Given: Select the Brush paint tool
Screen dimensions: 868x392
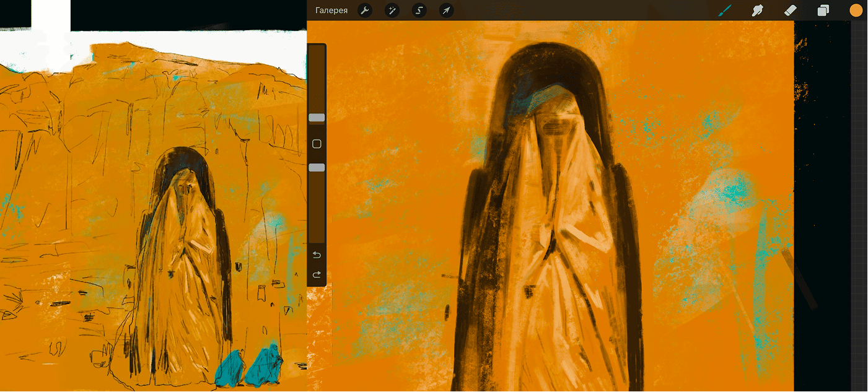Looking at the screenshot, I should tap(724, 11).
